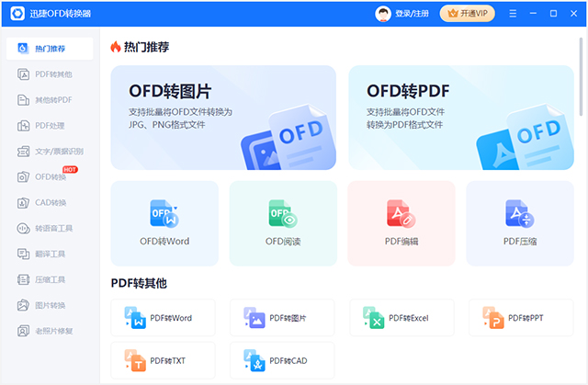Click the user avatar icon
The height and width of the screenshot is (385, 588).
tap(383, 14)
